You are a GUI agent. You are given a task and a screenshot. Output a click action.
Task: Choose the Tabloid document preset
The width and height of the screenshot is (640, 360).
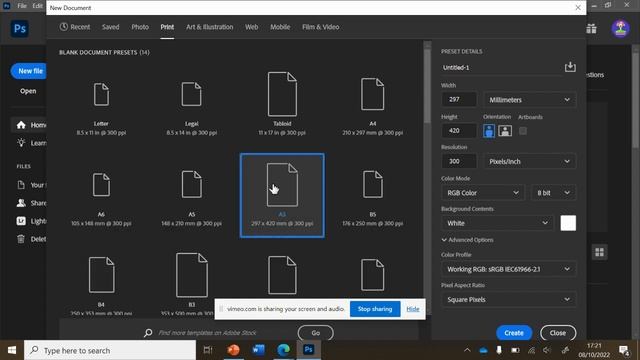(282, 94)
